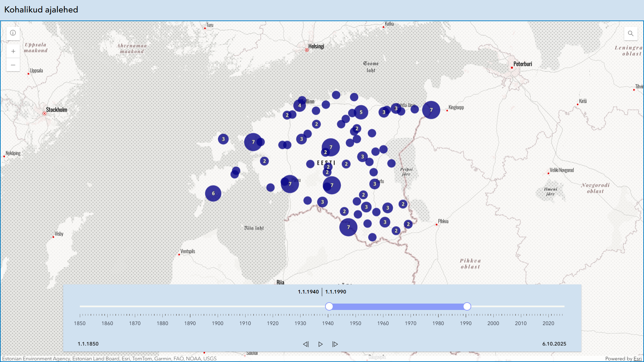Zoom in with the plus button
Screen dimensions: 644x362
(x=13, y=51)
